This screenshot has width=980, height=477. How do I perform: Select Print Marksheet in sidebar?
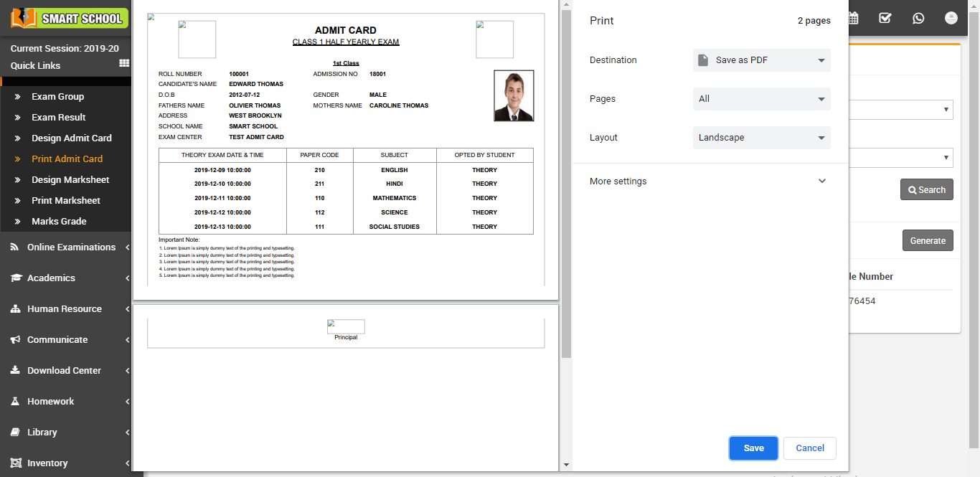coord(66,200)
